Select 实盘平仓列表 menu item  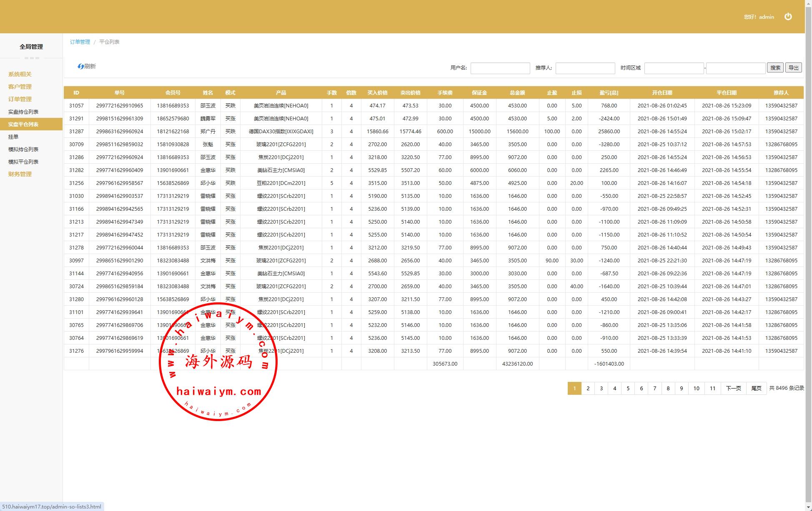(x=23, y=124)
